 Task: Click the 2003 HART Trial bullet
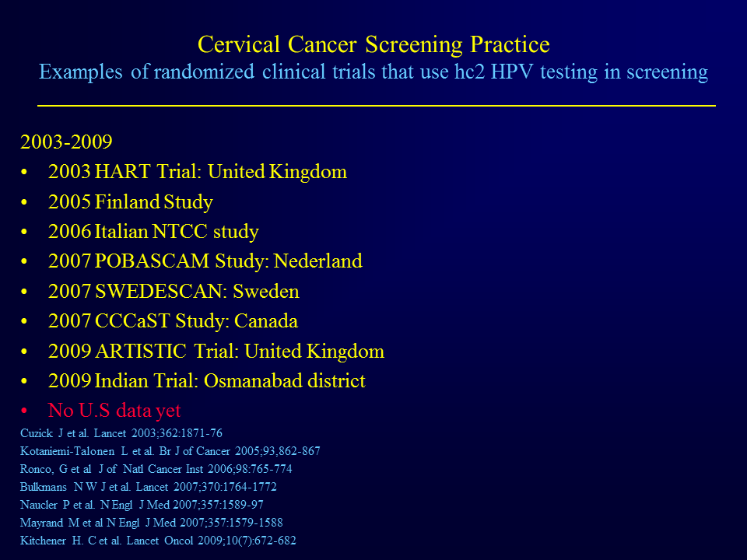click(197, 172)
